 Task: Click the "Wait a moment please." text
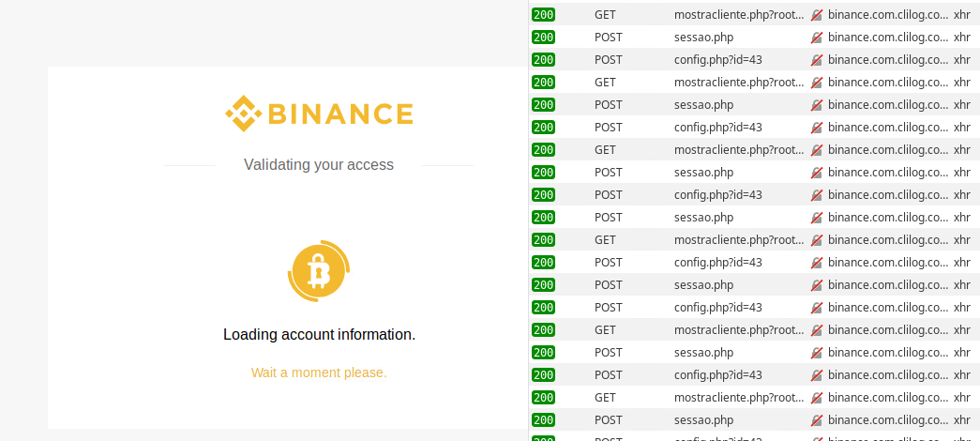(x=319, y=373)
